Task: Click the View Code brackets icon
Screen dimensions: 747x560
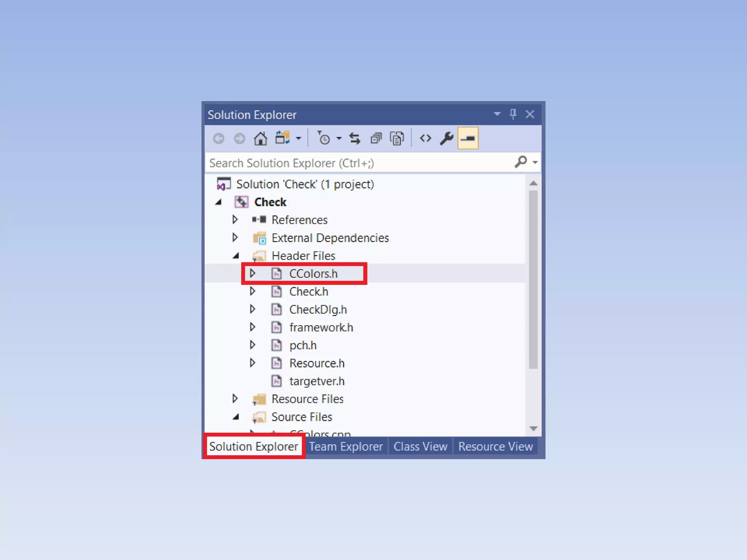Action: pos(425,139)
